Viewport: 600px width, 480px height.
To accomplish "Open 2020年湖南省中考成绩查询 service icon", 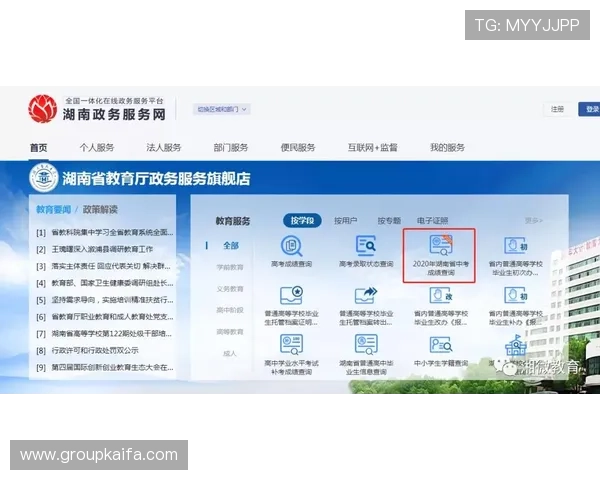I will pyautogui.click(x=441, y=245).
